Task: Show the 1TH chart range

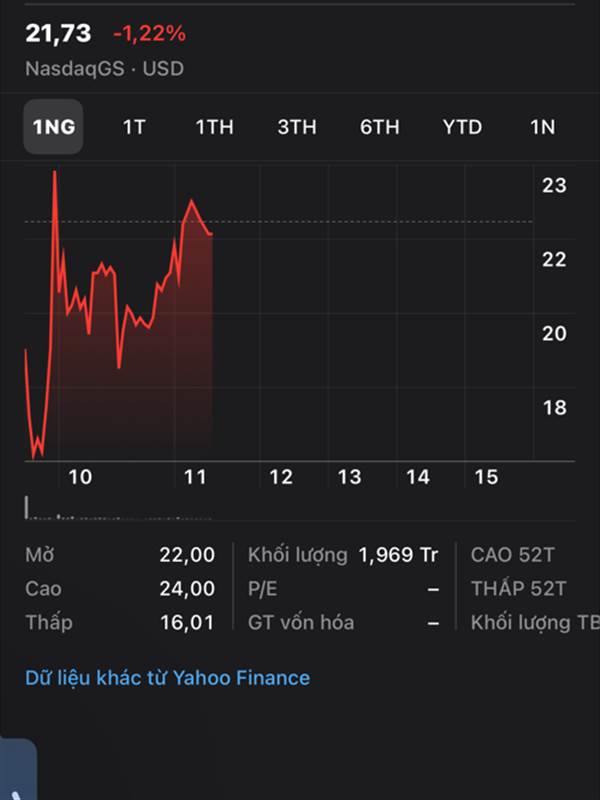Action: point(214,127)
